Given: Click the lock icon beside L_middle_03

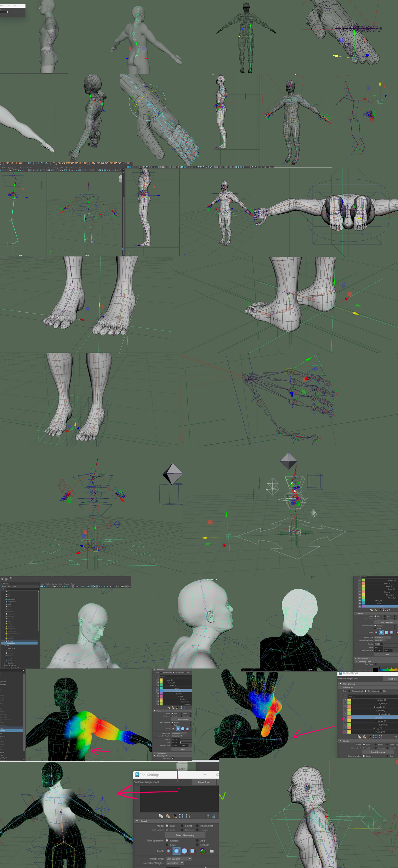Looking at the screenshot, I should coord(345,714).
